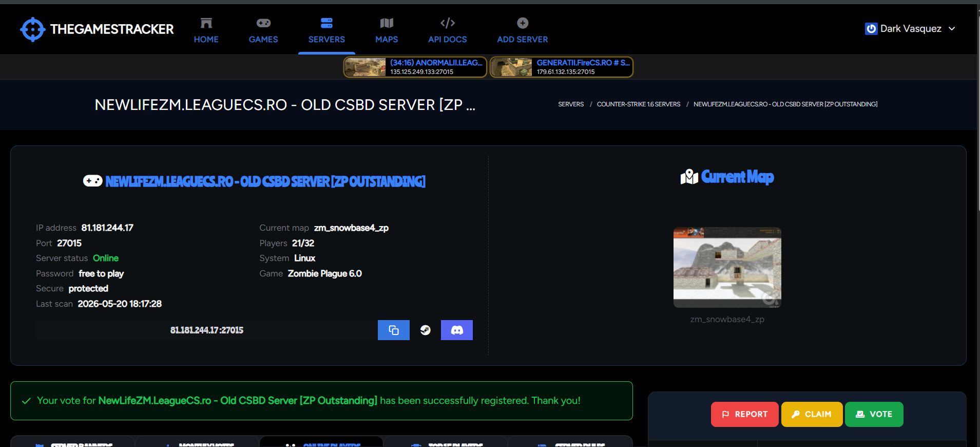This screenshot has width=980, height=447.
Task: Open the Discord link button
Action: [x=457, y=330]
